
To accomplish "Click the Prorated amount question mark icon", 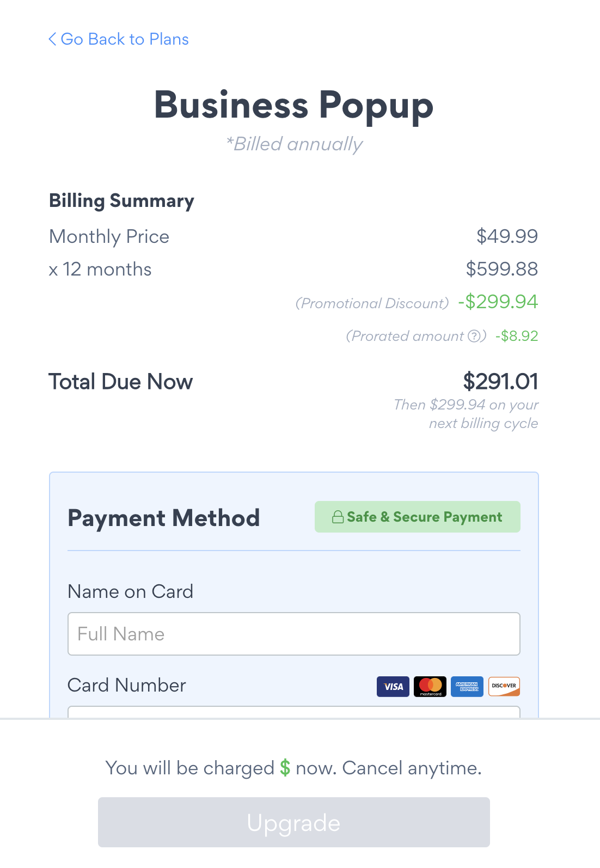I will click(474, 336).
